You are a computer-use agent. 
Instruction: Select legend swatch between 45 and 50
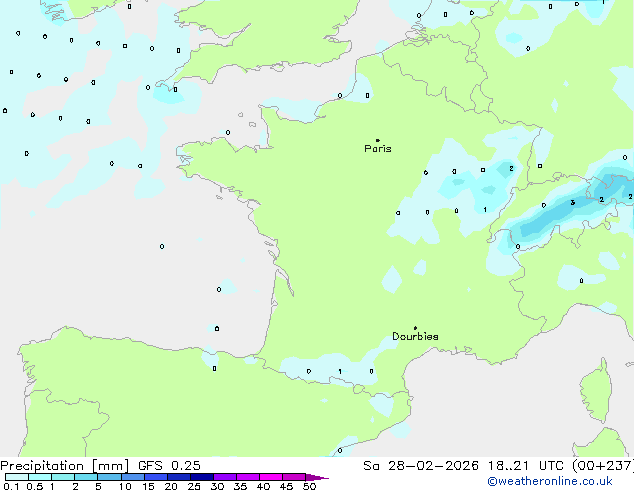coord(294,477)
